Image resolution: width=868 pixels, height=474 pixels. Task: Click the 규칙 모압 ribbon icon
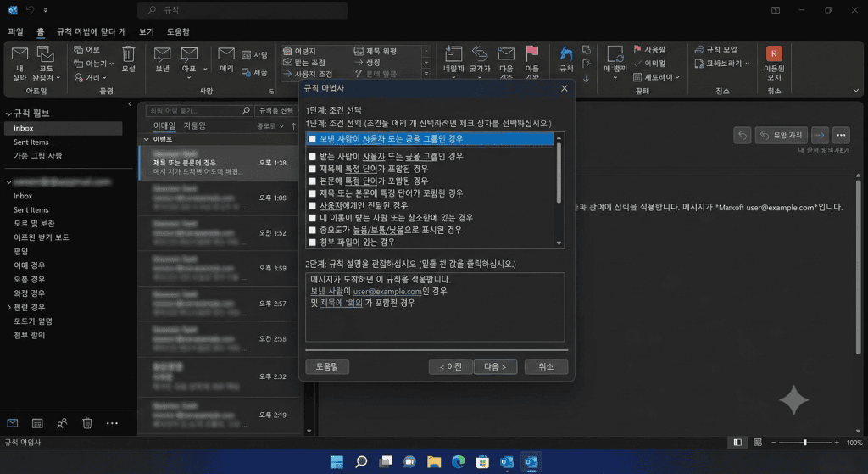699,50
